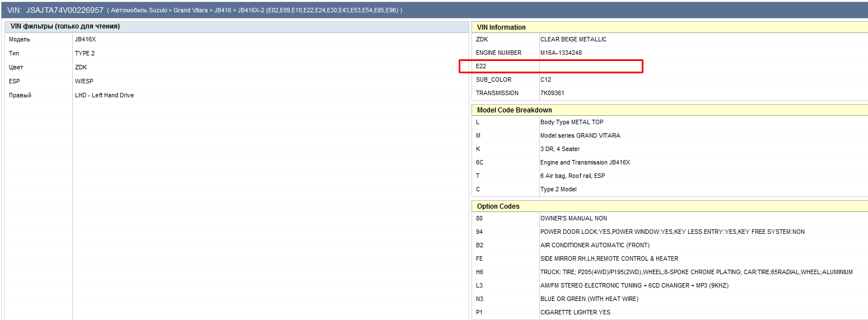This screenshot has width=868, height=320.
Task: Click the 'C' model code
Action: (478, 190)
